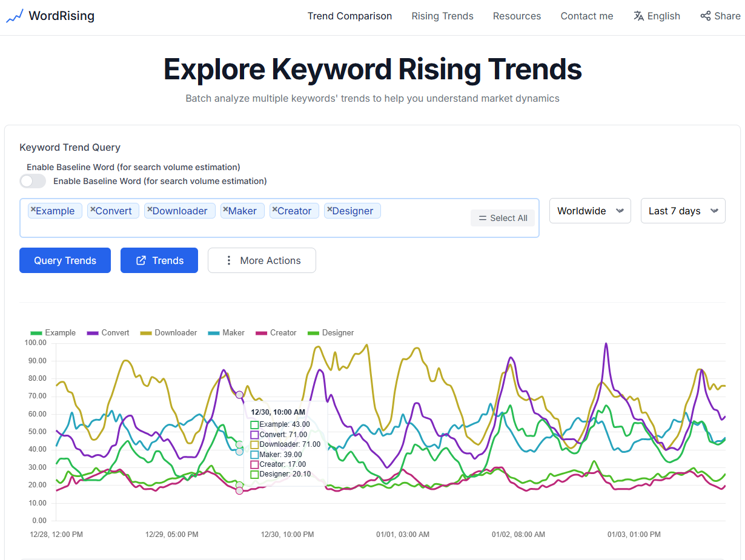Image resolution: width=745 pixels, height=560 pixels.
Task: Remove the Example keyword tag
Action: click(x=33, y=209)
